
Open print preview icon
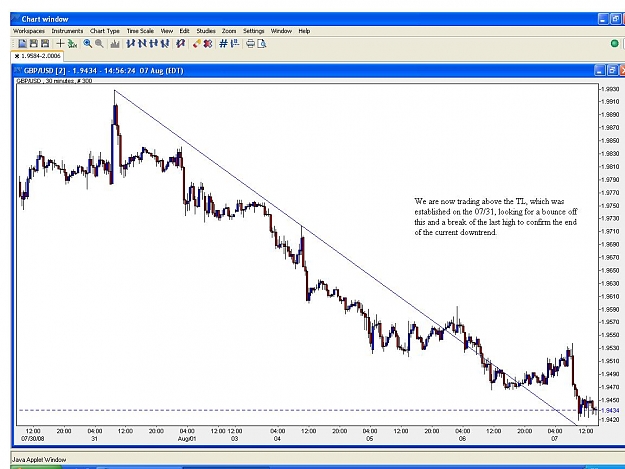[x=262, y=44]
